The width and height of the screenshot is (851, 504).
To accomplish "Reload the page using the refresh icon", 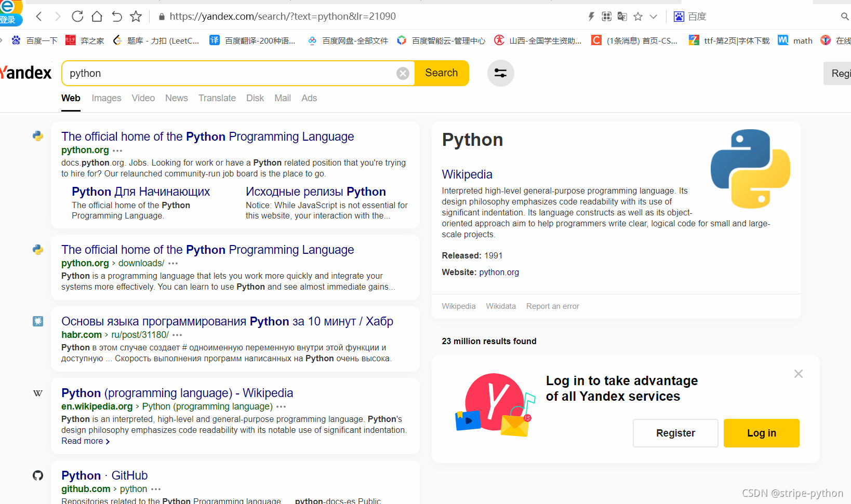I will (77, 16).
